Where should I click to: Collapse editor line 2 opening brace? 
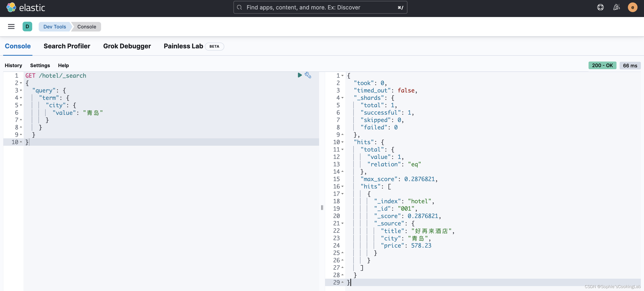(x=21, y=83)
